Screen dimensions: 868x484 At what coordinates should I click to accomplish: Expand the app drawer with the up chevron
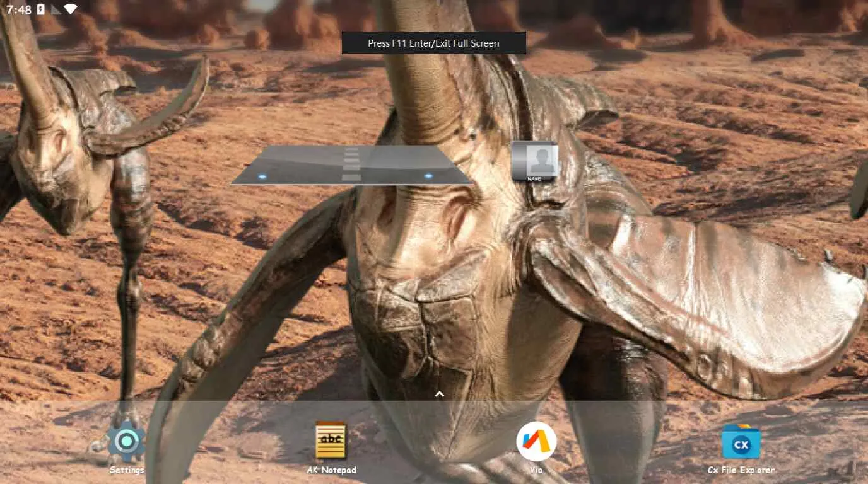440,395
